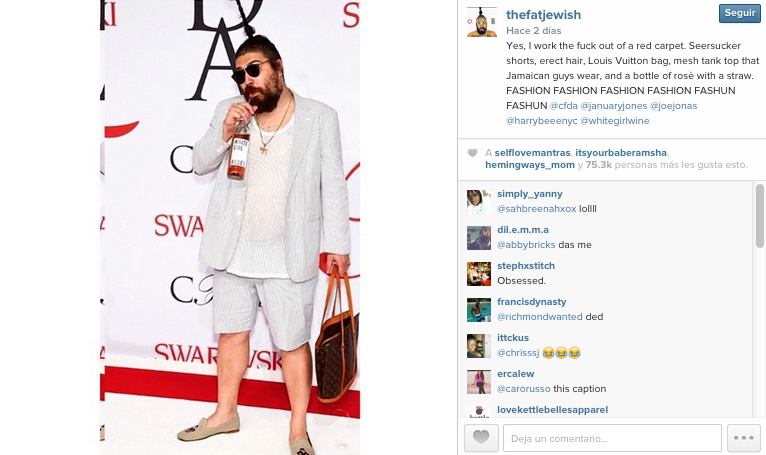Open the three-dots more options button
The width and height of the screenshot is (766, 455).
(x=744, y=437)
